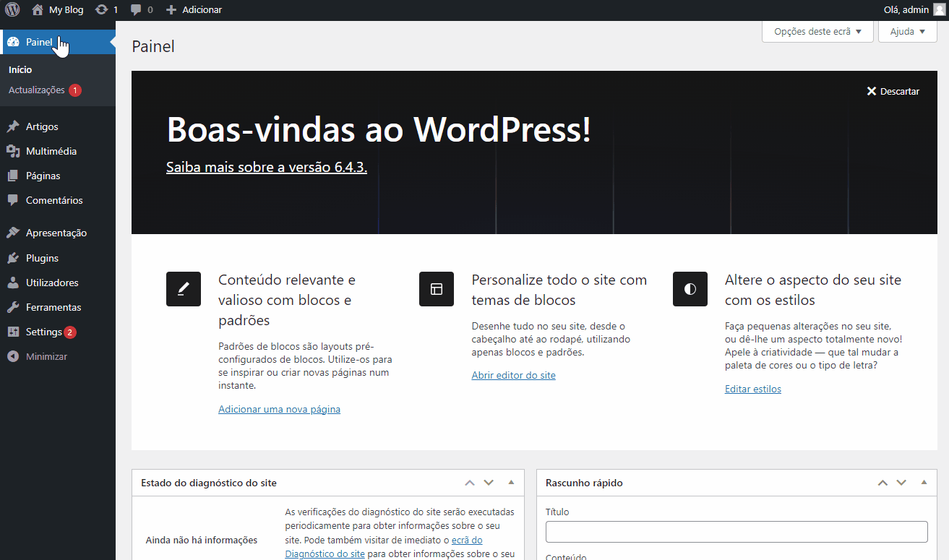Select Início submenu item
The image size is (949, 560).
[x=20, y=70]
